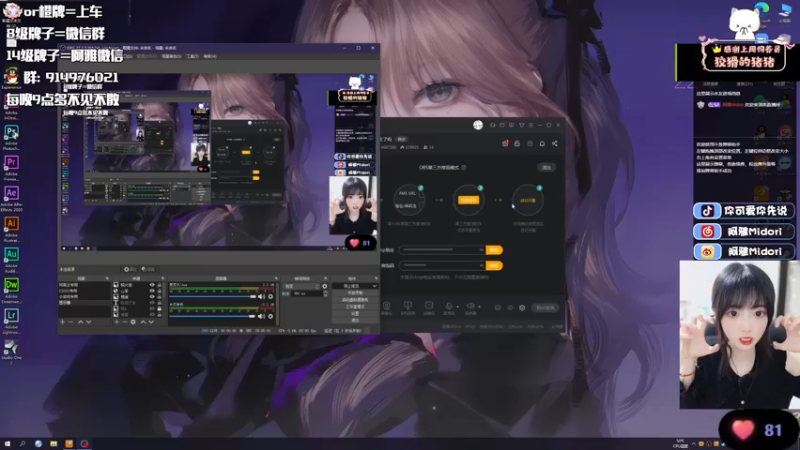Open dropdown arrow in stream key field
Viewport: 800px width, 450px height.
point(481,265)
